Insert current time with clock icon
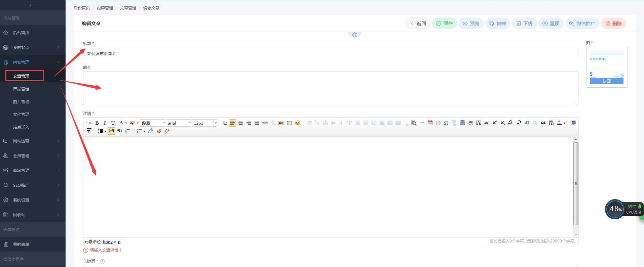 pos(438,123)
